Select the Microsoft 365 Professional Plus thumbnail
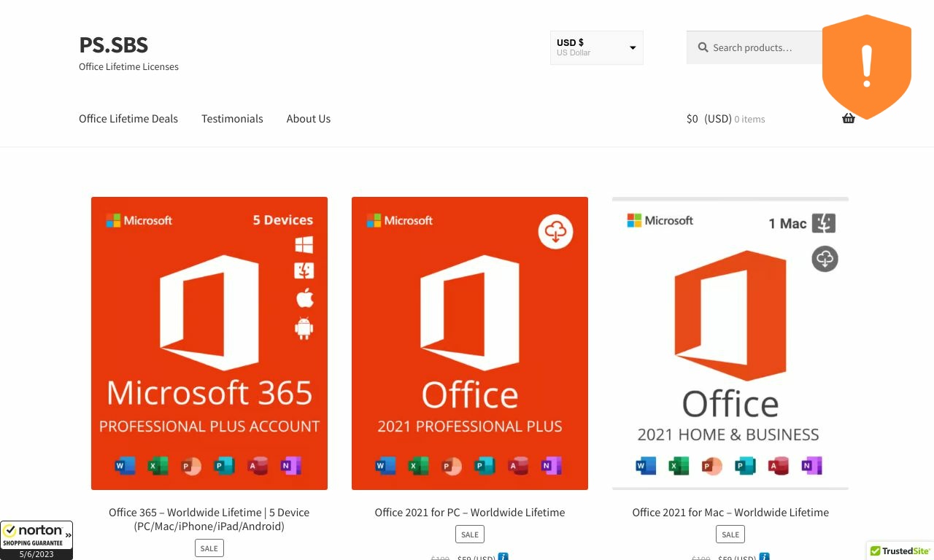This screenshot has height=560, width=934. (209, 343)
